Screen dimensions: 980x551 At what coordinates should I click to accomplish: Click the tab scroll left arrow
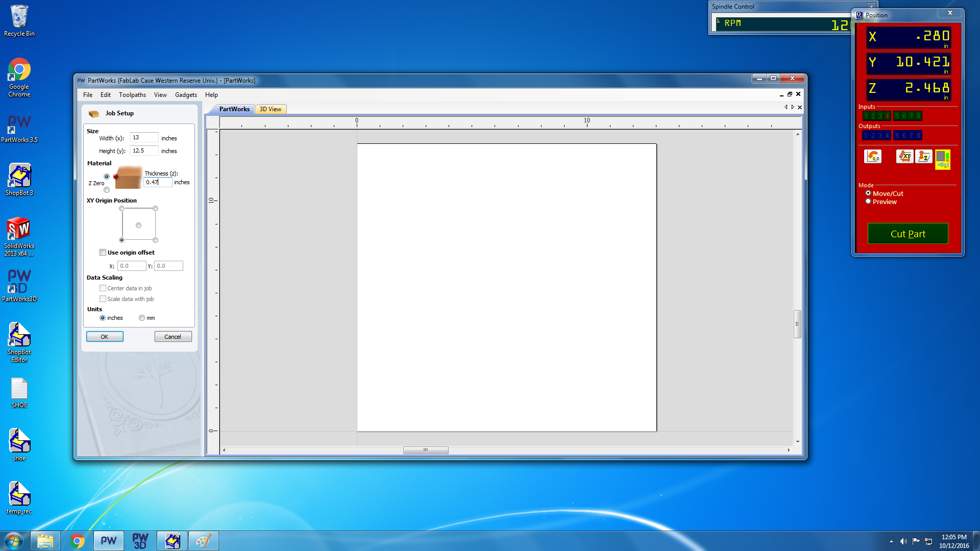[x=786, y=107]
